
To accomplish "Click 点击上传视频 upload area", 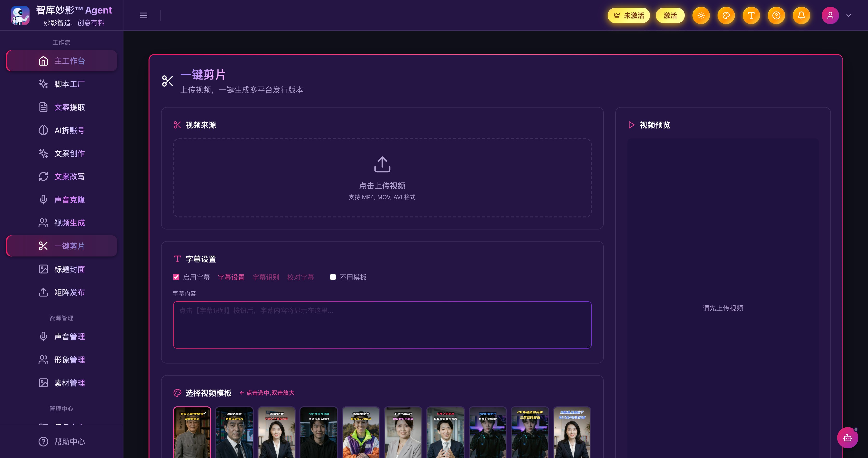I will [382, 178].
